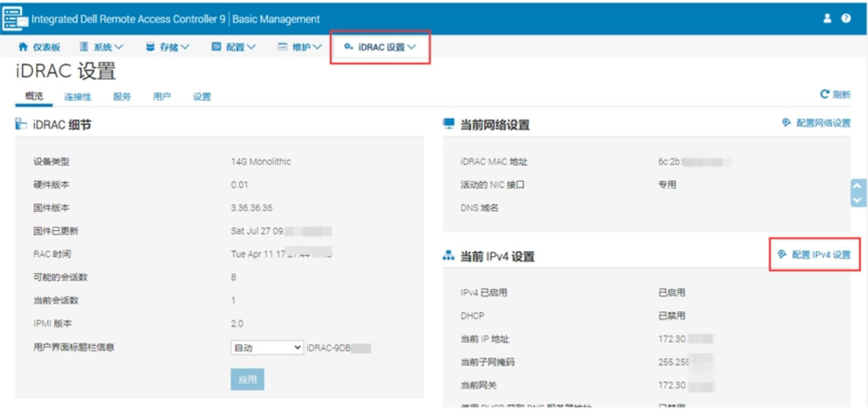Expand the 维护 menu

[299, 47]
